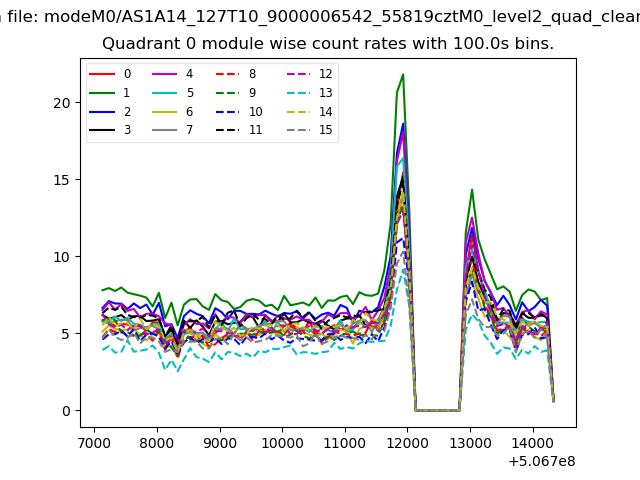Click the y-axis tick label 20

tap(62, 102)
